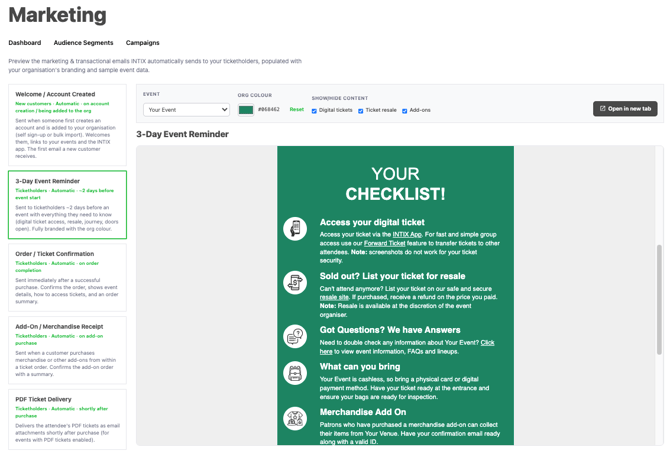Click the '3-Day Event Reminder' preview title
670x457 pixels.
pyautogui.click(x=182, y=134)
